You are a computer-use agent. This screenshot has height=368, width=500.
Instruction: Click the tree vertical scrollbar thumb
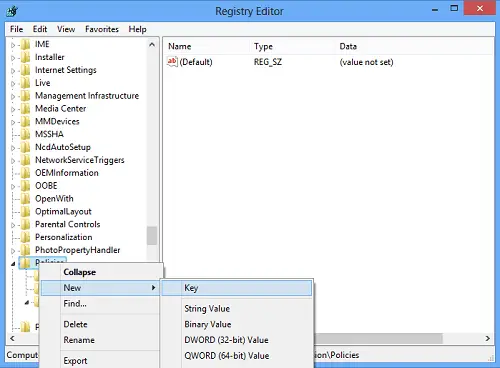tap(152, 235)
